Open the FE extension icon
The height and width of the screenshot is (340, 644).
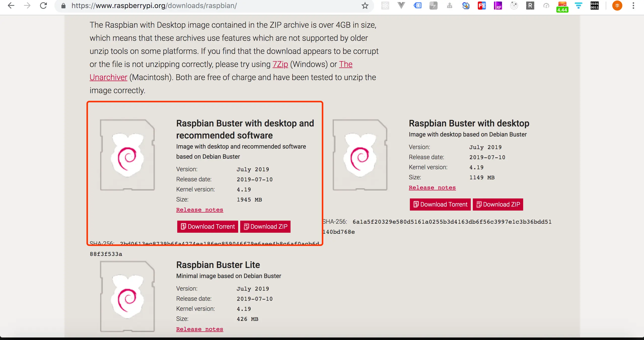tap(482, 6)
